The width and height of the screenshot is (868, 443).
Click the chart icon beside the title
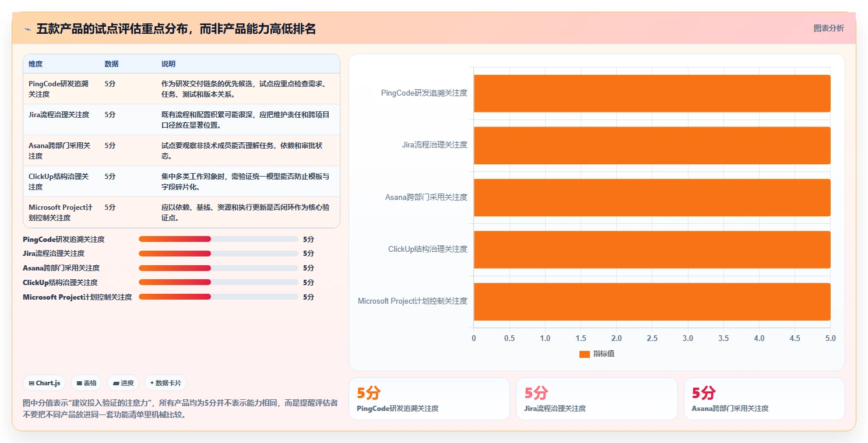[x=27, y=29]
